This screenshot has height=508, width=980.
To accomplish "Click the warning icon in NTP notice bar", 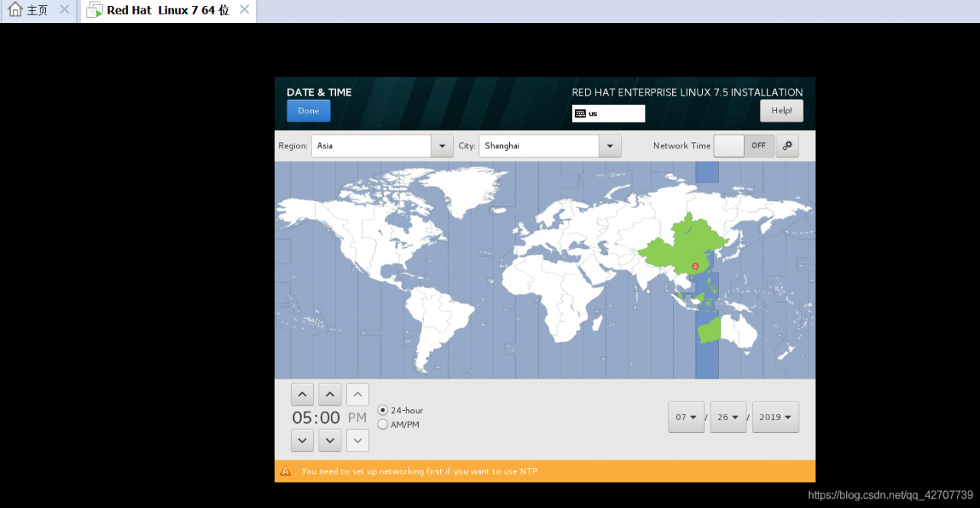I will coord(286,471).
